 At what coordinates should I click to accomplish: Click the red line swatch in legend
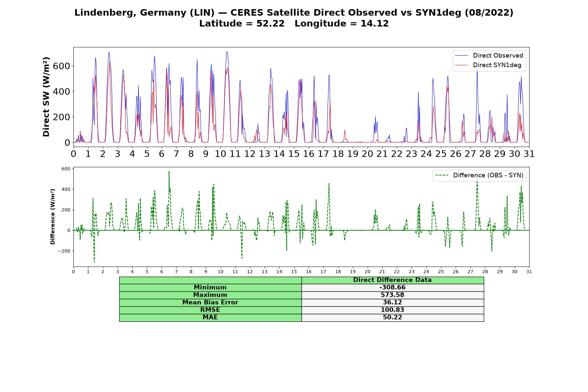462,65
